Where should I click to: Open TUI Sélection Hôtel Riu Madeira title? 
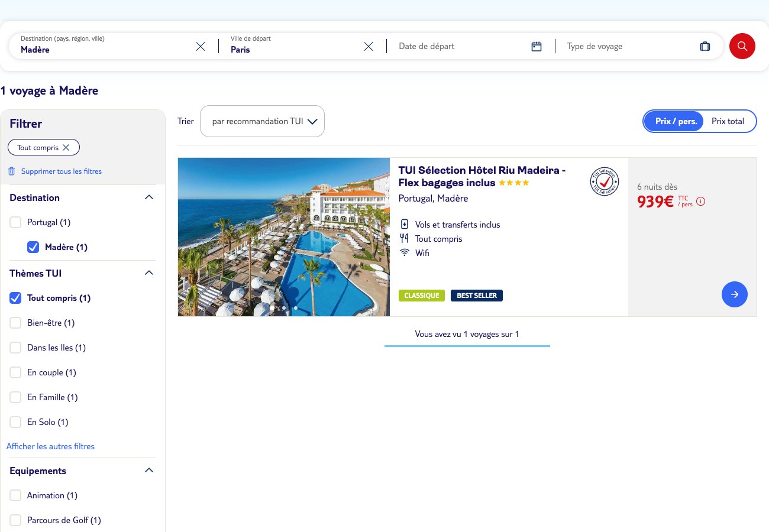click(x=482, y=176)
